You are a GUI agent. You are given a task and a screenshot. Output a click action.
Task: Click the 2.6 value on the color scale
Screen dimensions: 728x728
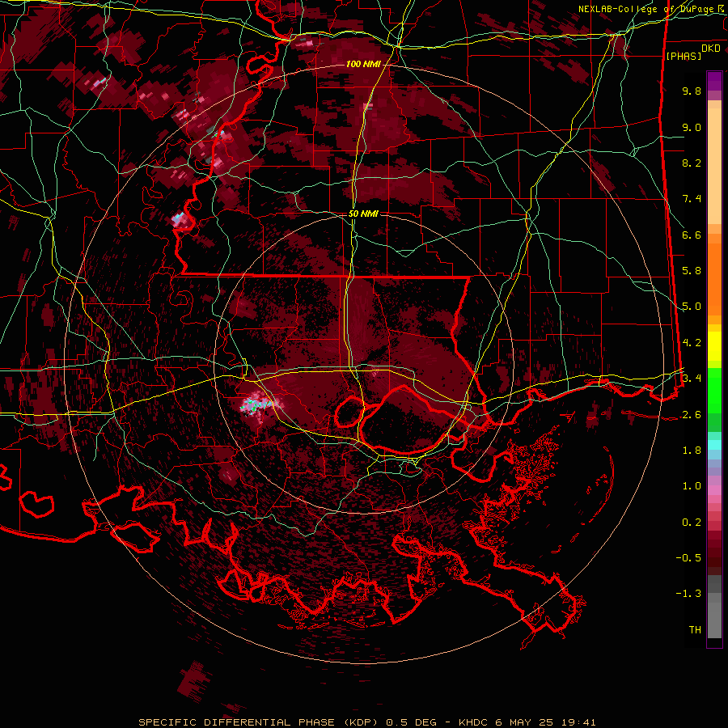[x=692, y=415]
